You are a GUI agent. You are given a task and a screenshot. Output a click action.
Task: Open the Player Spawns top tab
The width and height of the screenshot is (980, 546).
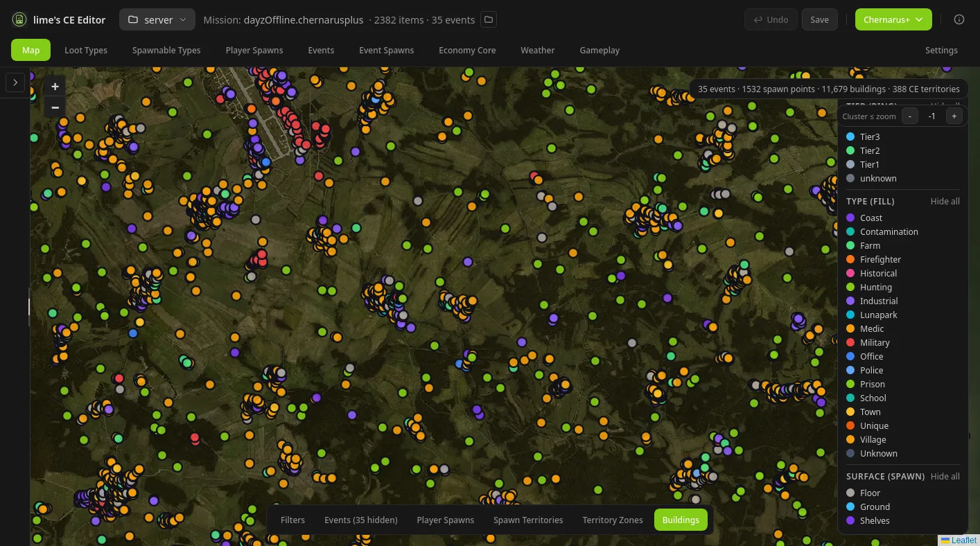click(x=254, y=50)
